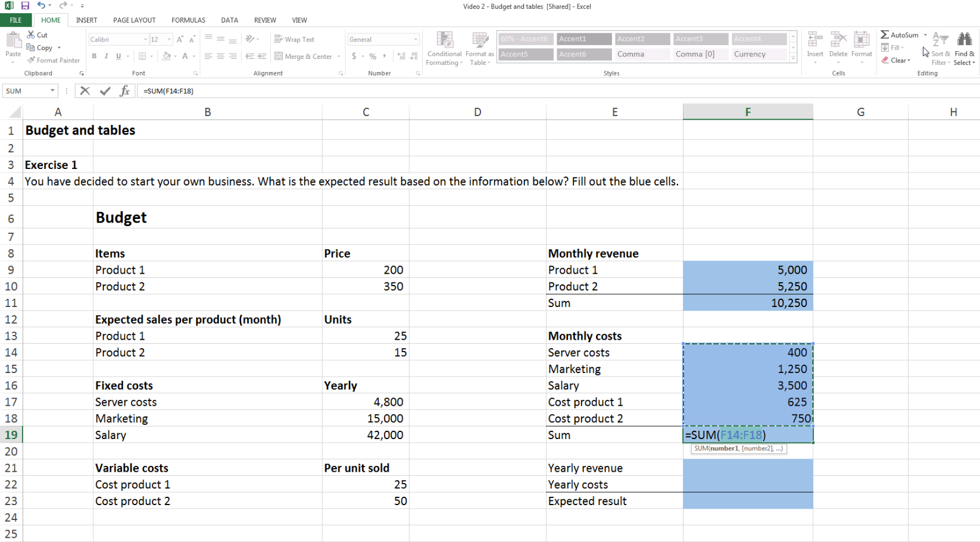Expand the Name Box dropdown showing SUM

[x=52, y=91]
